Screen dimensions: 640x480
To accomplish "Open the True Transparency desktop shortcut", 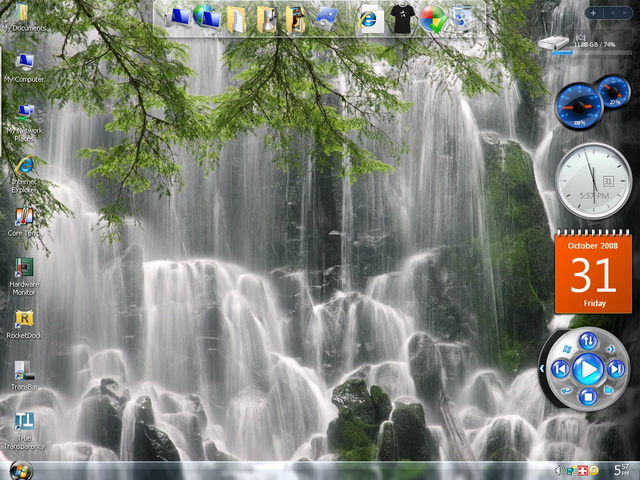I will (x=24, y=423).
